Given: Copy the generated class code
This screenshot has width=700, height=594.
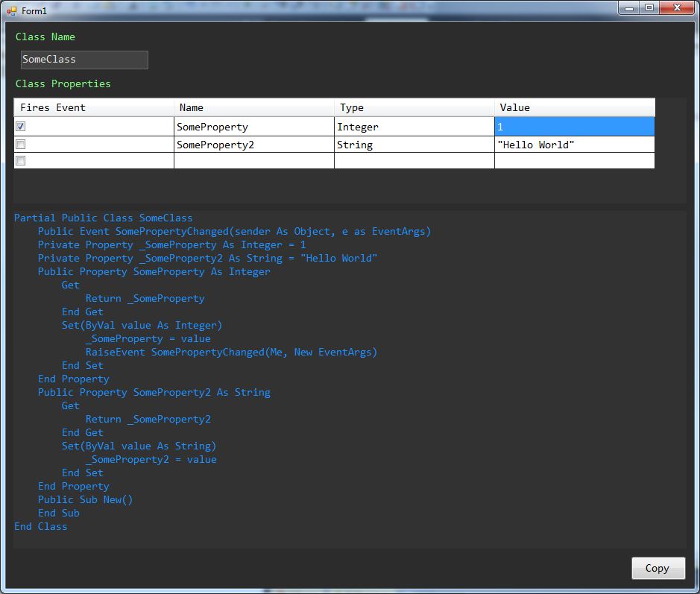Looking at the screenshot, I should coord(658,568).
